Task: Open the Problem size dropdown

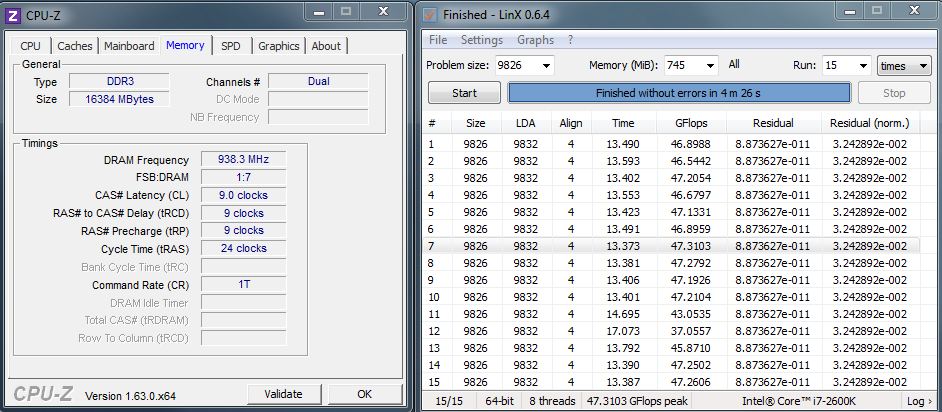Action: 544,65
